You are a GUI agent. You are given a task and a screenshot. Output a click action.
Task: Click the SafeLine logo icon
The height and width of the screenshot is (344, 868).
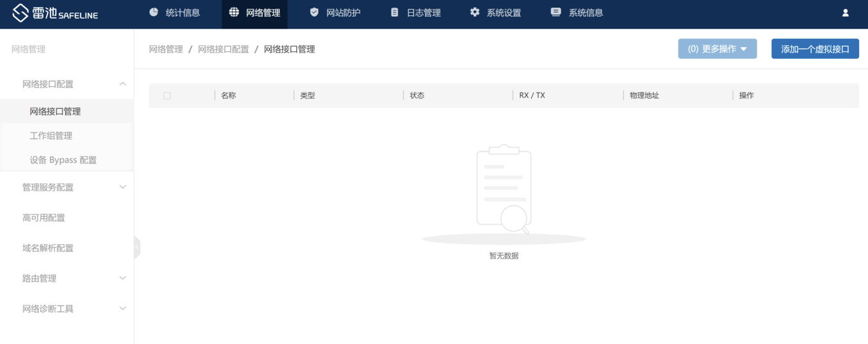(x=20, y=13)
